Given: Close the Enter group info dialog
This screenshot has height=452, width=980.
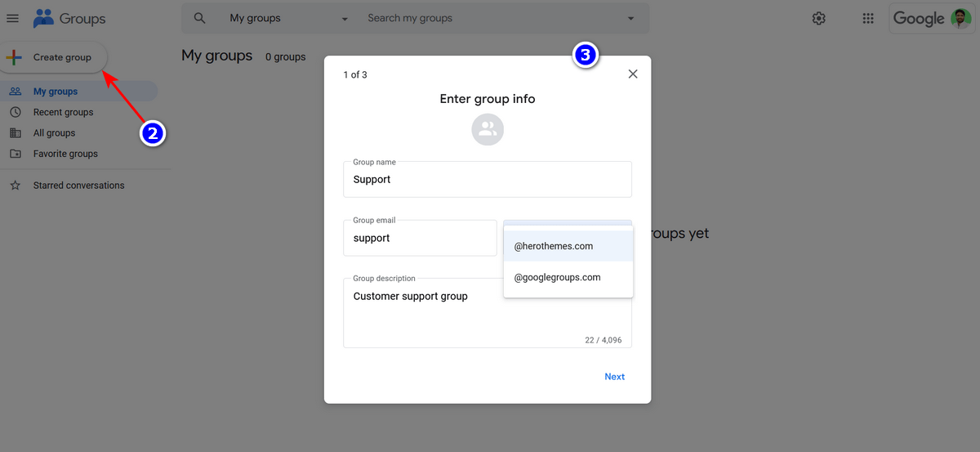Looking at the screenshot, I should (x=633, y=74).
